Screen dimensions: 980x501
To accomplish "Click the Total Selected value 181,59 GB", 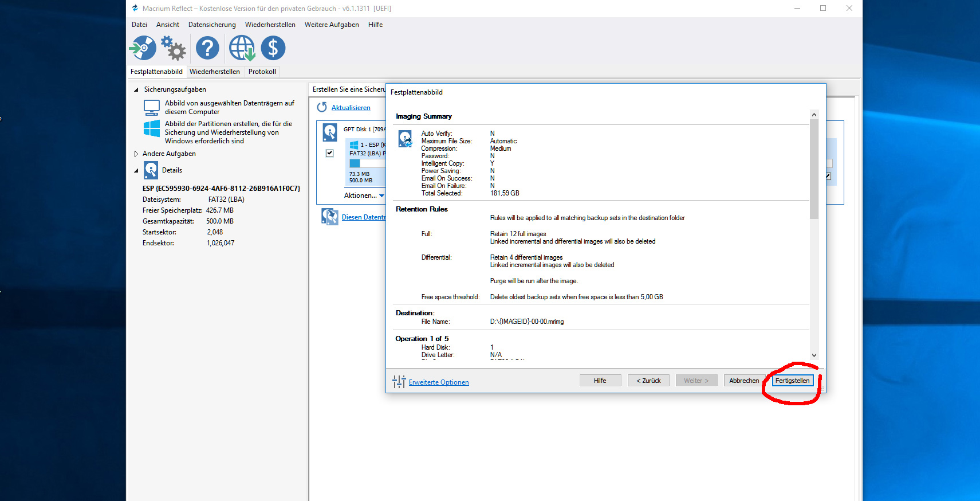I will pyautogui.click(x=505, y=193).
